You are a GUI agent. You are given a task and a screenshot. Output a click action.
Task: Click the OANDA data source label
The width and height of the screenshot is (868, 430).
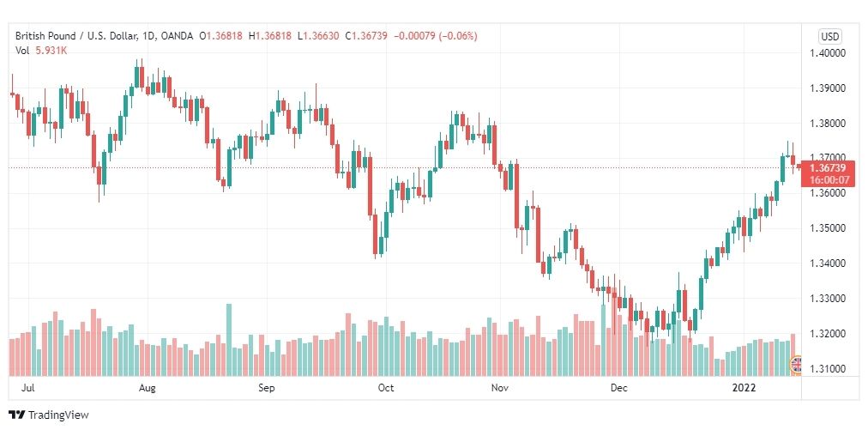177,36
